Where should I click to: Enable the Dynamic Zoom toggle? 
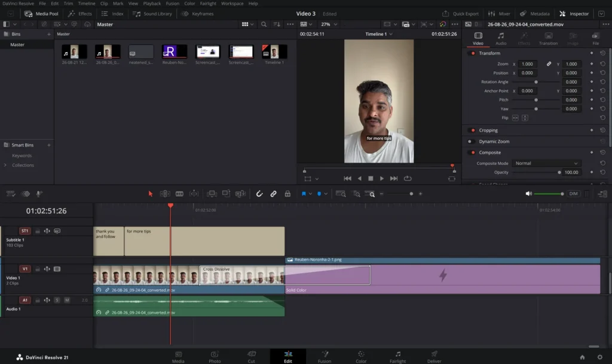point(470,142)
